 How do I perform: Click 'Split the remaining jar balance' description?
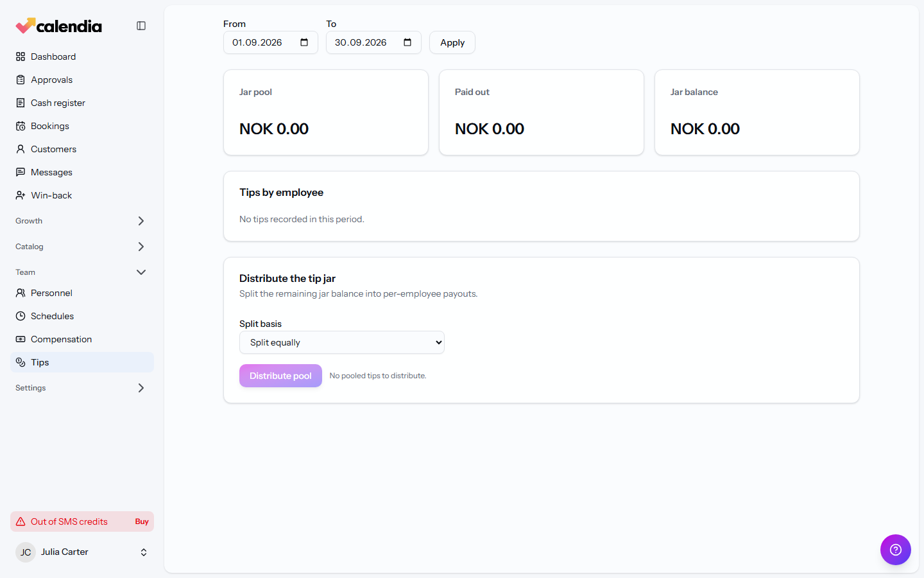[x=358, y=293]
